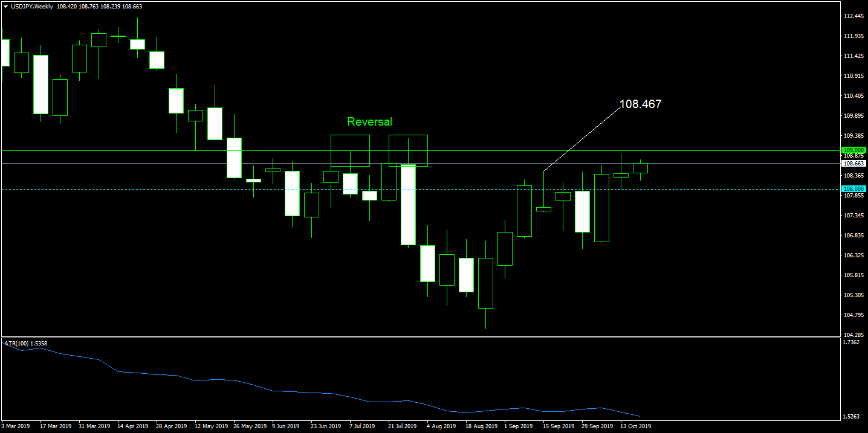Image resolution: width=868 pixels, height=433 pixels.
Task: Click 108.365 on the price scale
Action: [x=853, y=176]
